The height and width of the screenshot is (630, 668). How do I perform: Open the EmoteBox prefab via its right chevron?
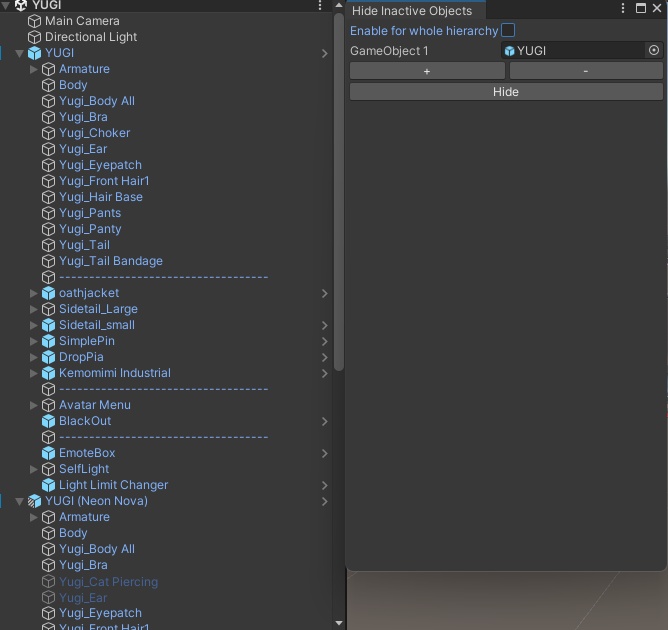pos(325,453)
